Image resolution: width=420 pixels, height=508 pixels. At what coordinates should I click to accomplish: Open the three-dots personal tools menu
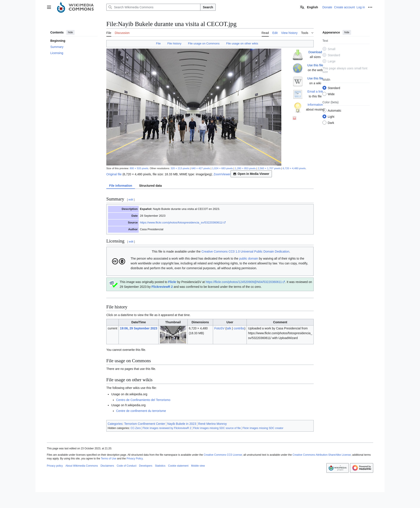(370, 7)
